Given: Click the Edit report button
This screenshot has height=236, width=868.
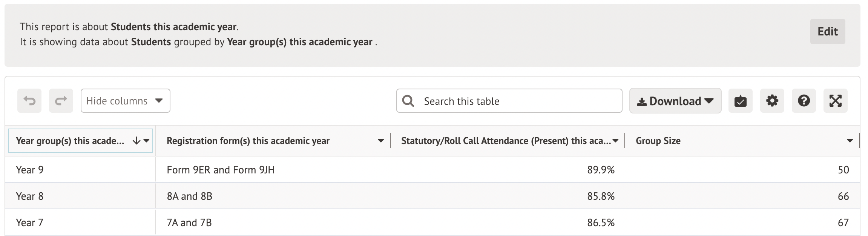Looking at the screenshot, I should point(827,31).
